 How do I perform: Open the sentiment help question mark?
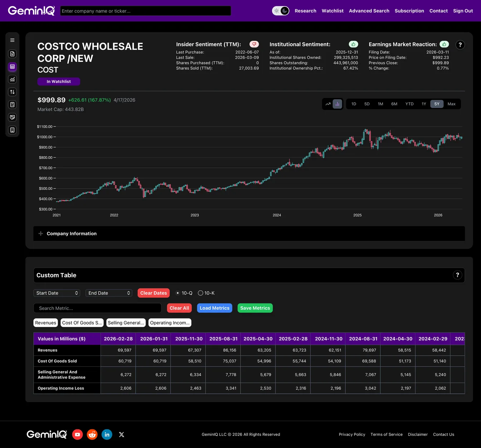coord(460,45)
